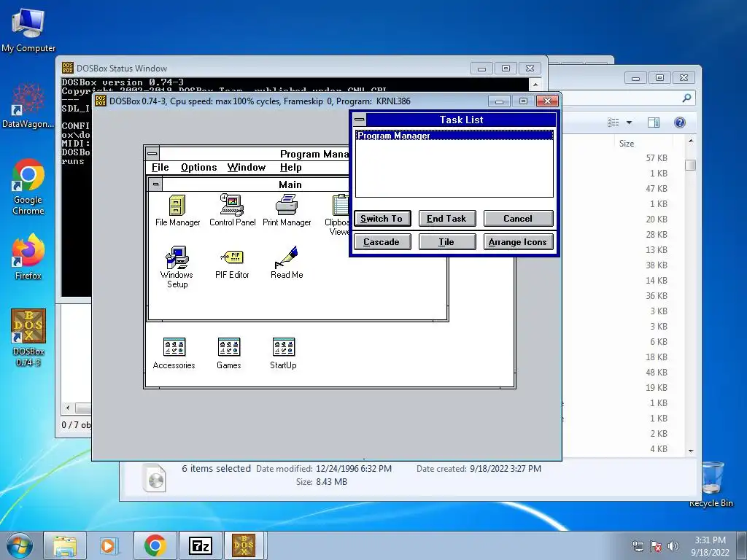The width and height of the screenshot is (747, 560).
Task: Open Program Manager control menu box
Action: 152,153
